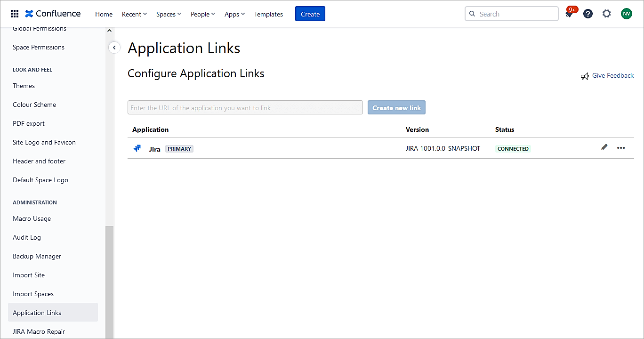Expand the Spaces dropdown
This screenshot has height=339, width=644.
[x=169, y=14]
